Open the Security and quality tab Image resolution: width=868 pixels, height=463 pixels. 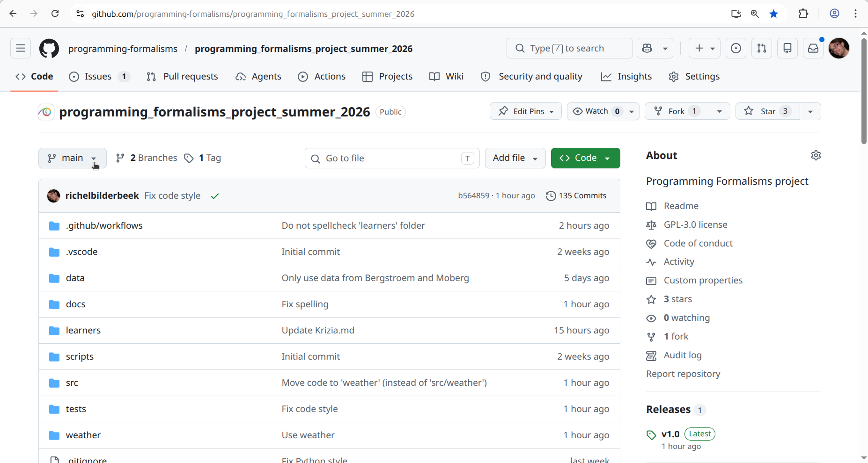click(532, 77)
